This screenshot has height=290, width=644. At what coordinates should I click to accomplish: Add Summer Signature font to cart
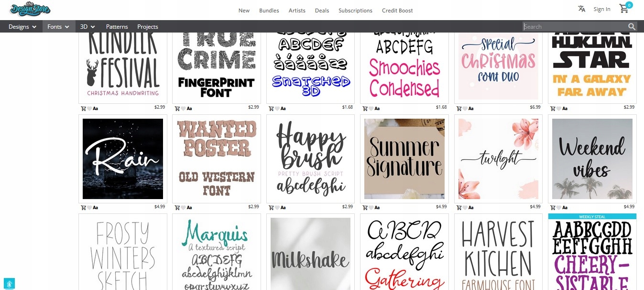[364, 208]
